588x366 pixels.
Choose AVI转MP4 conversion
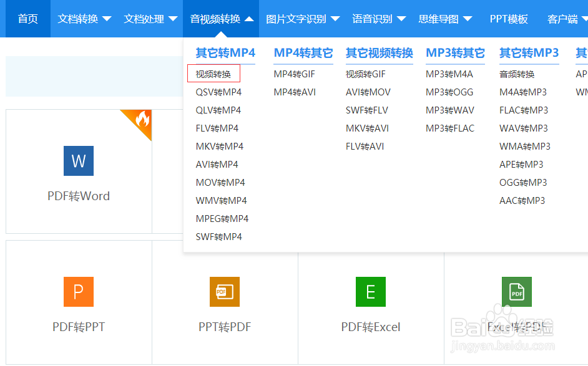217,165
